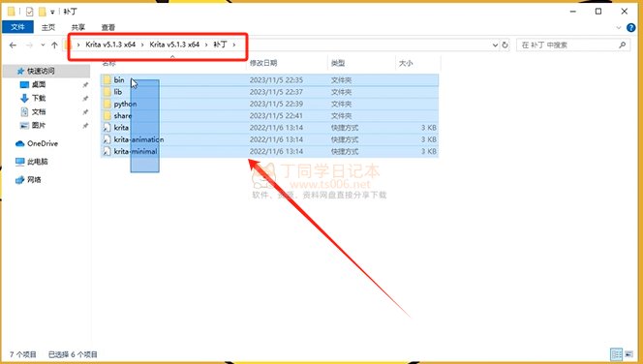The image size is (643, 364).
Task: Refresh the current folder view
Action: pos(505,45)
